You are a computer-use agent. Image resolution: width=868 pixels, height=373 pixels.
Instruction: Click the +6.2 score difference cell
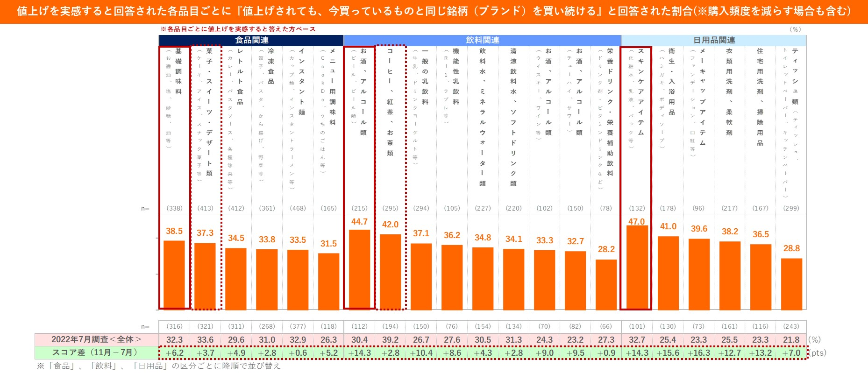click(174, 353)
